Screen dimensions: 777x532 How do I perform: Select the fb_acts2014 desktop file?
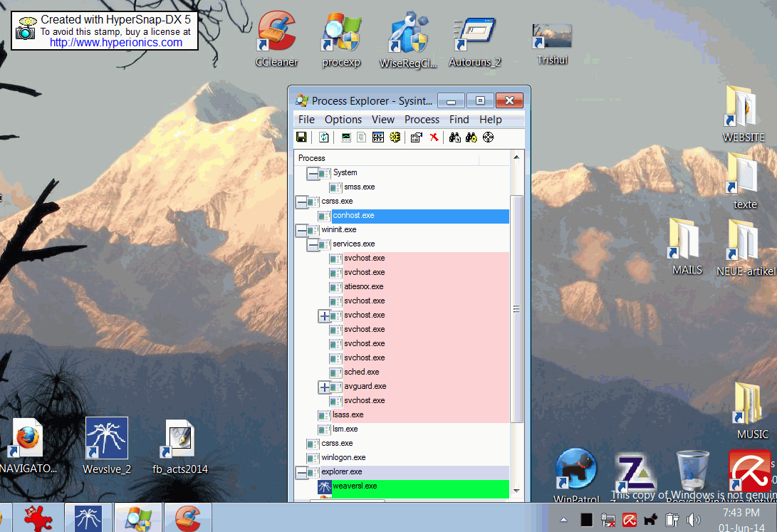(180, 446)
